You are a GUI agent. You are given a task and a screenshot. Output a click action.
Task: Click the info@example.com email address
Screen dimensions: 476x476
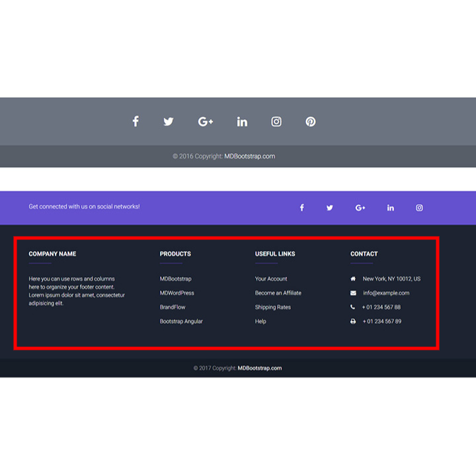point(386,293)
